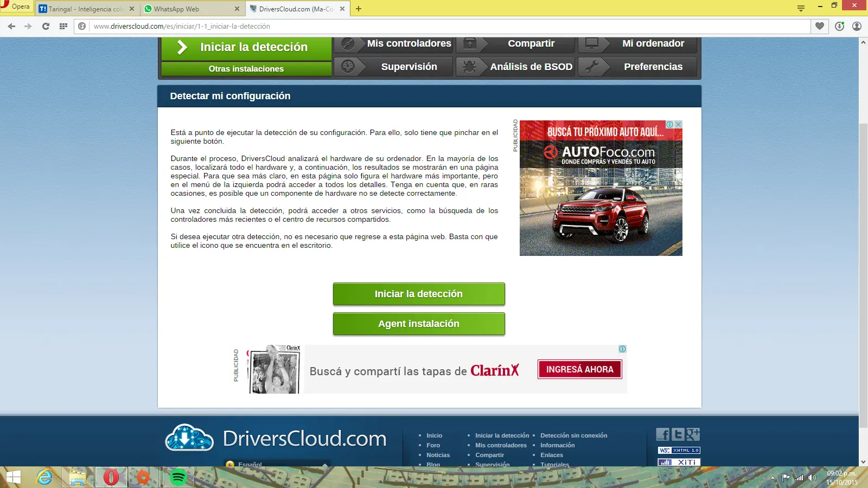Open footer link 'Noticias'
The image size is (868, 488).
coord(438,455)
